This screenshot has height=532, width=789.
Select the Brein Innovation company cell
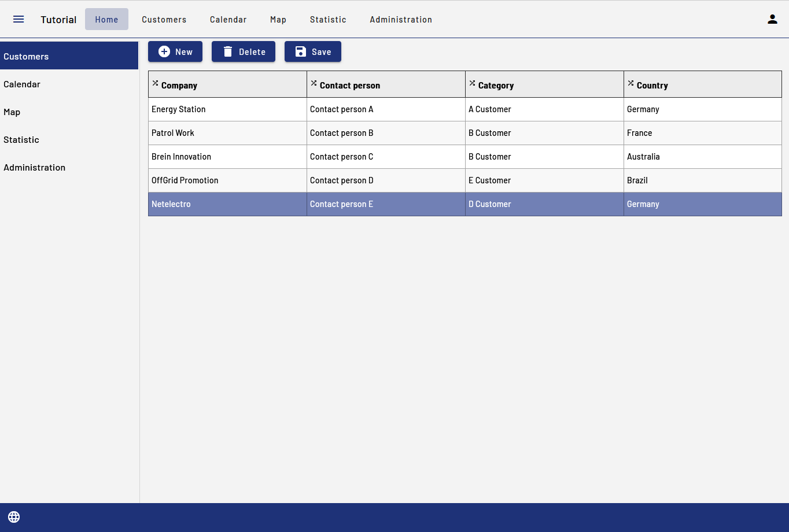pos(181,157)
